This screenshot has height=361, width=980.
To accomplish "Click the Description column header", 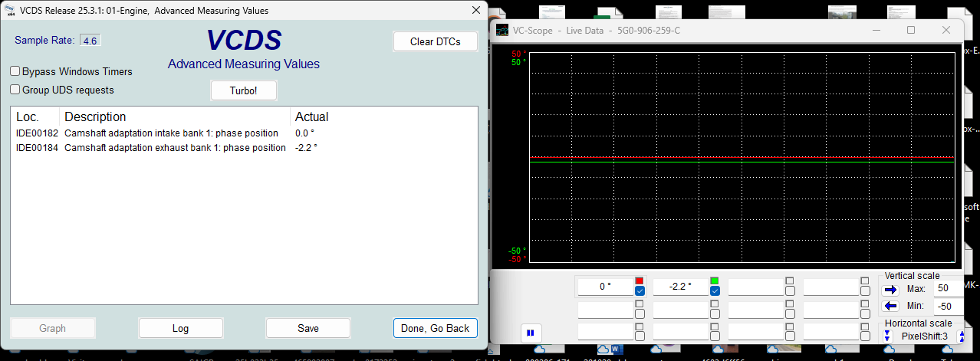I will point(176,117).
